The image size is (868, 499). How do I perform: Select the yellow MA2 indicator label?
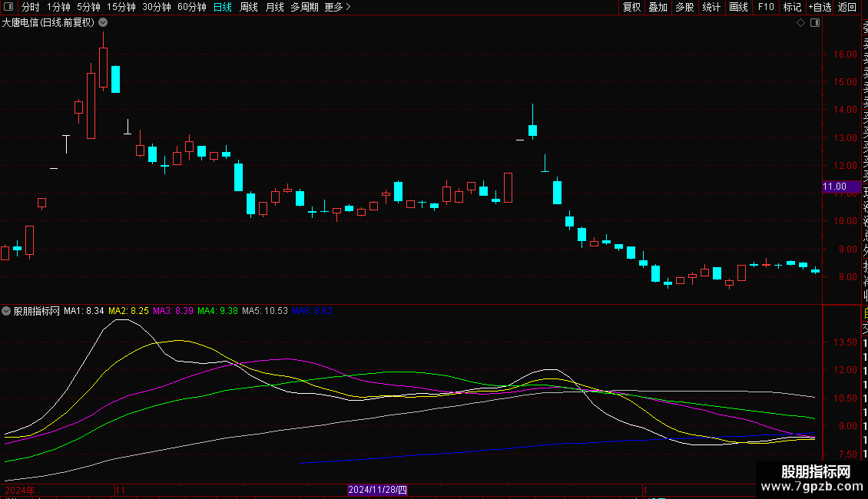coord(128,311)
